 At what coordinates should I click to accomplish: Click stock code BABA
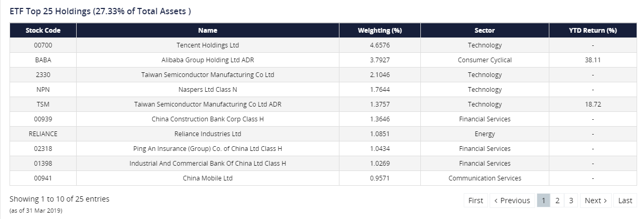[43, 60]
